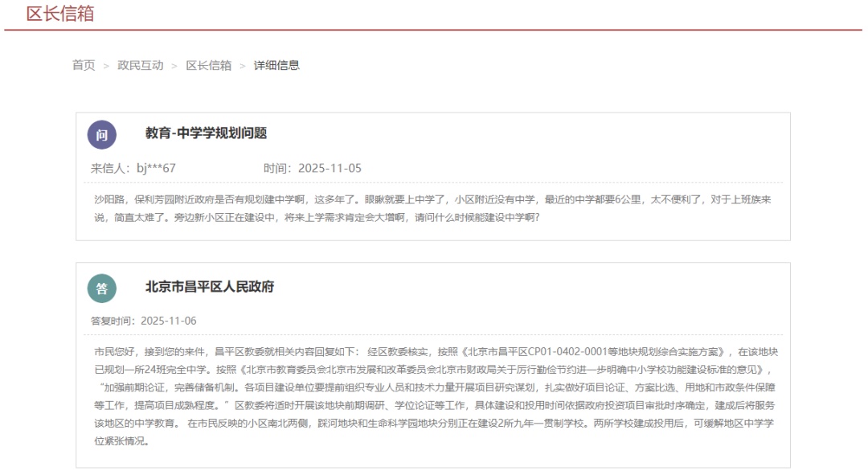
Task: Click the purple 问 question icon
Action: click(x=102, y=135)
